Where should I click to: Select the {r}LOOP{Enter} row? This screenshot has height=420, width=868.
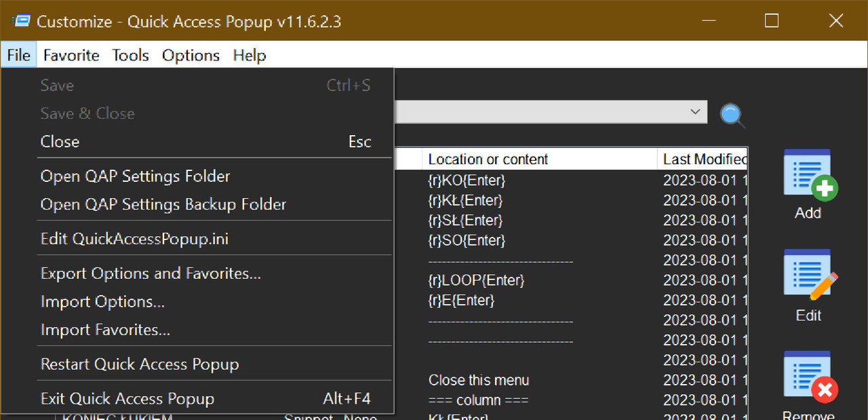pyautogui.click(x=477, y=280)
